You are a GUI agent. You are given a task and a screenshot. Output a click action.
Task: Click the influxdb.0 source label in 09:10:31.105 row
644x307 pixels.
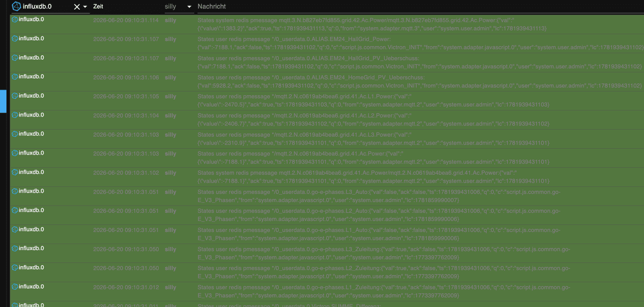(x=32, y=96)
